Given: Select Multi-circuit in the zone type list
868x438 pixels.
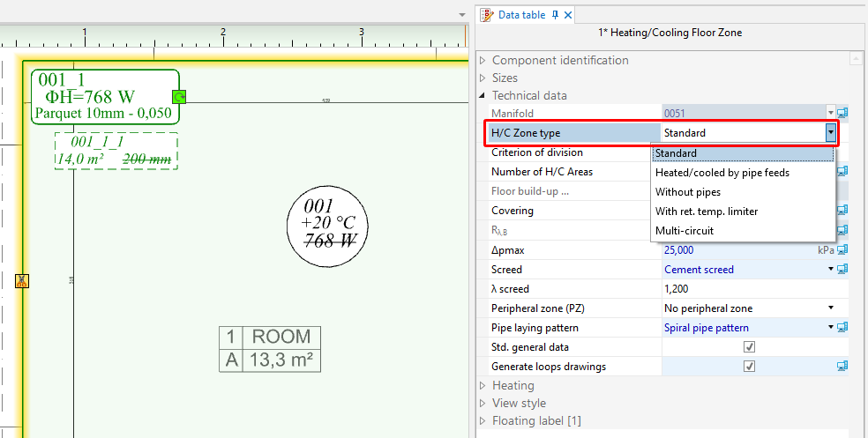Looking at the screenshot, I should pos(684,231).
